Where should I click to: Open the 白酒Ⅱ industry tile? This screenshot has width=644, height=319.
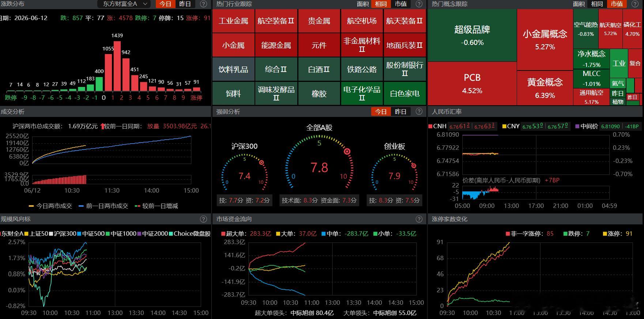click(319, 69)
